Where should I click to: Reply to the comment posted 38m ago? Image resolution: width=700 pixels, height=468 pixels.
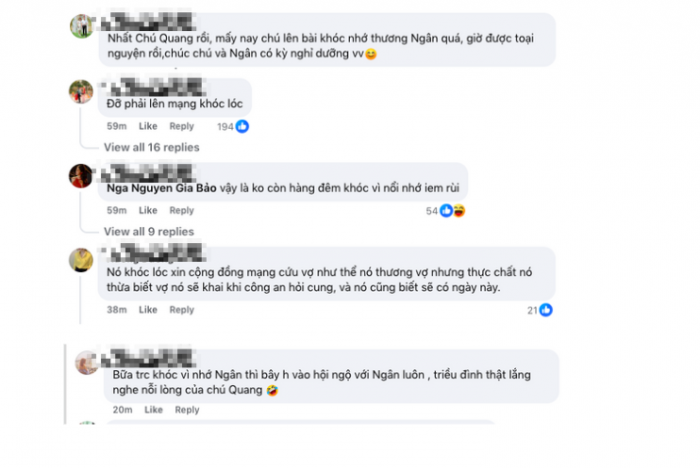click(x=182, y=309)
